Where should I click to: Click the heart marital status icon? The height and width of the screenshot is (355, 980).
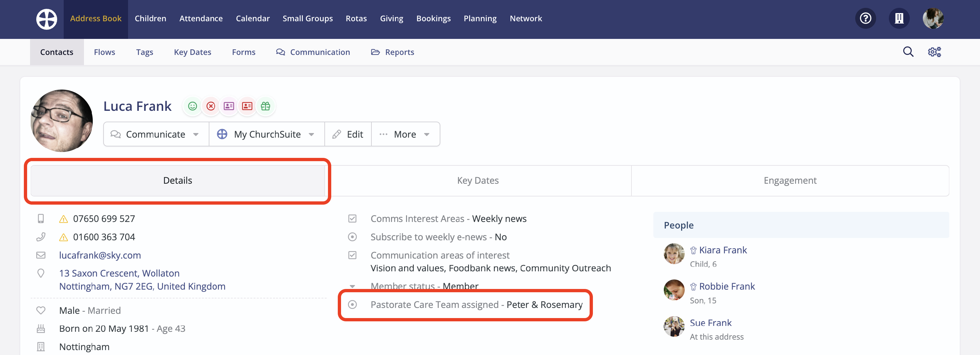click(x=41, y=311)
